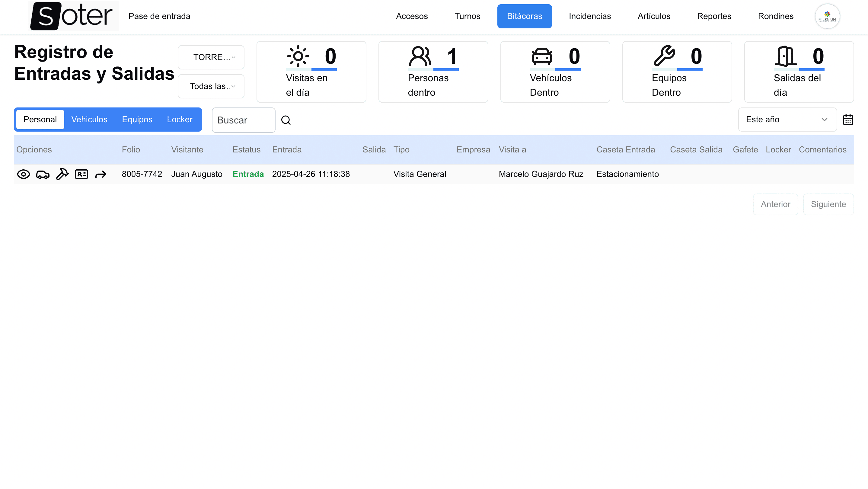Switch to the Vehiculos tab

pyautogui.click(x=89, y=120)
